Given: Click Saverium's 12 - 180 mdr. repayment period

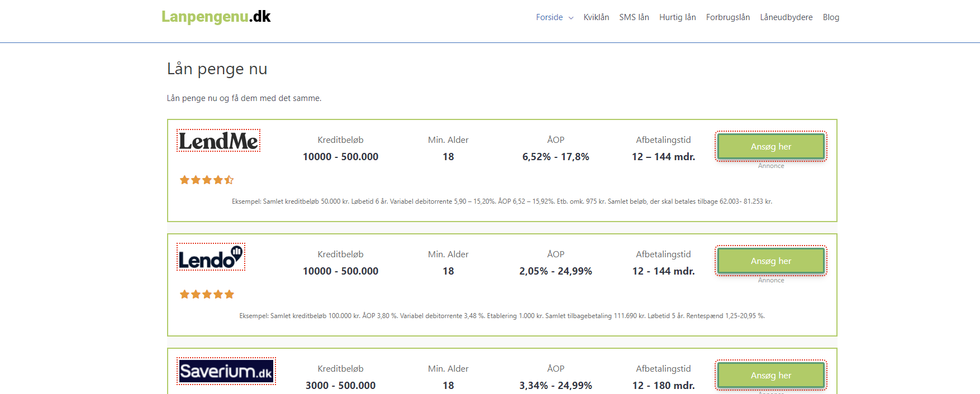Looking at the screenshot, I should (x=663, y=386).
